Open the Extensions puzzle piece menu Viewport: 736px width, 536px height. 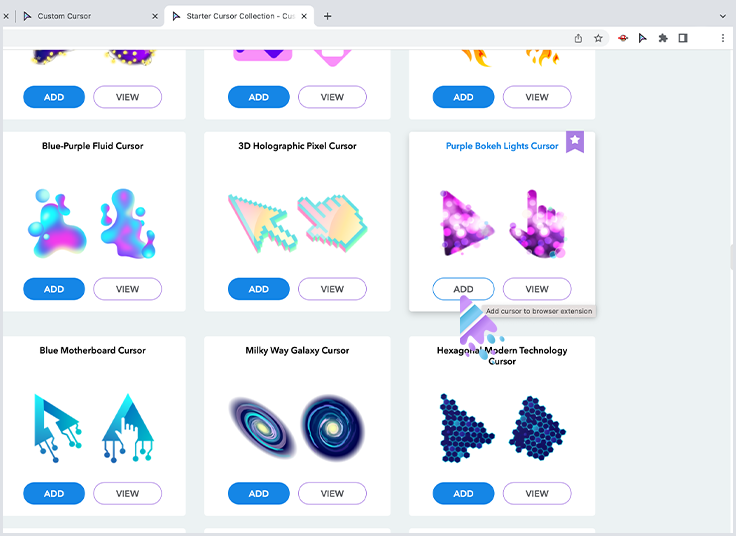pos(663,38)
